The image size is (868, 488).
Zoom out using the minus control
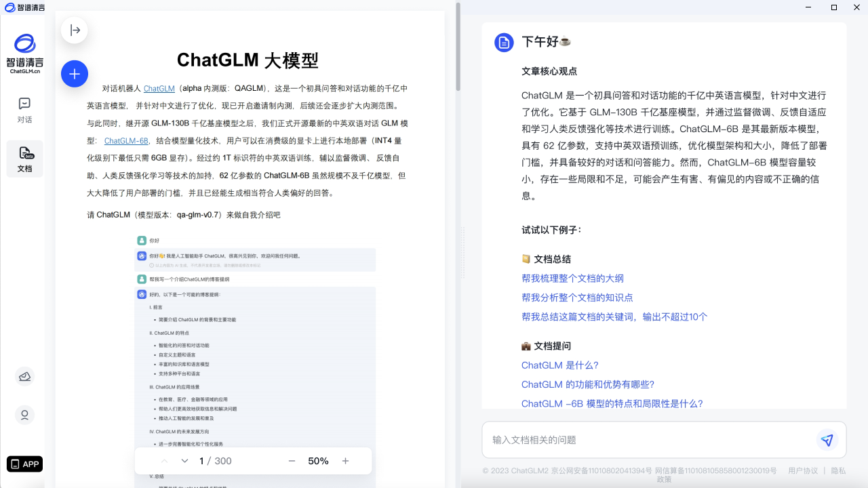tap(292, 460)
